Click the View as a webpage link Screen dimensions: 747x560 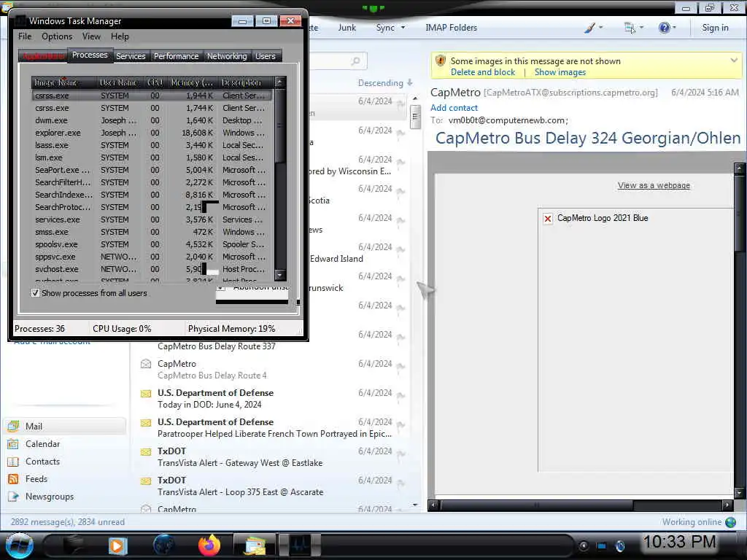654,185
